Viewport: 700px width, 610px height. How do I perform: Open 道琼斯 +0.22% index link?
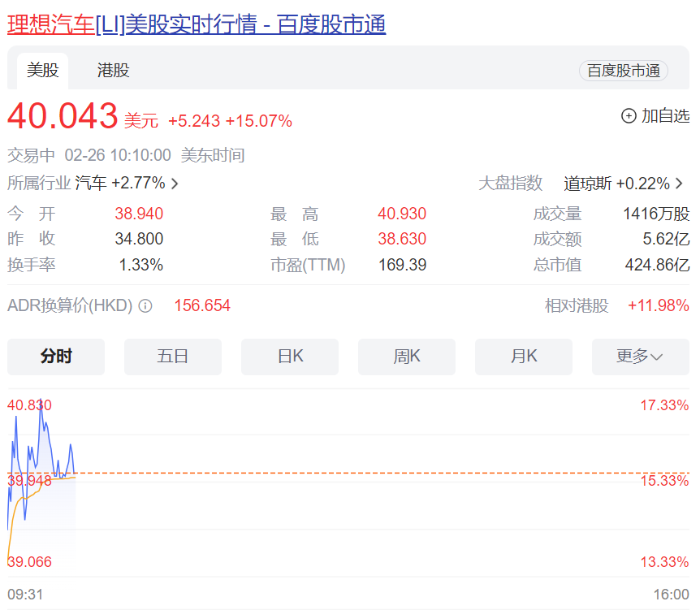click(616, 184)
